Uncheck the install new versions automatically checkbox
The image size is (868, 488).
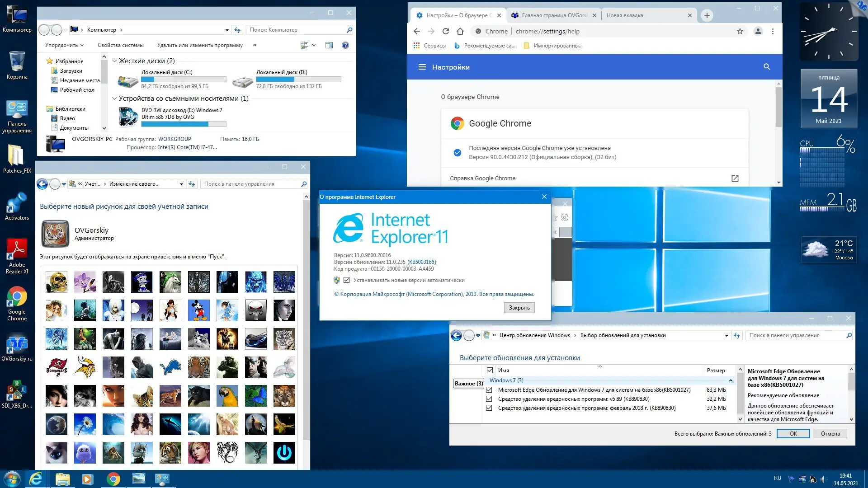tap(347, 280)
